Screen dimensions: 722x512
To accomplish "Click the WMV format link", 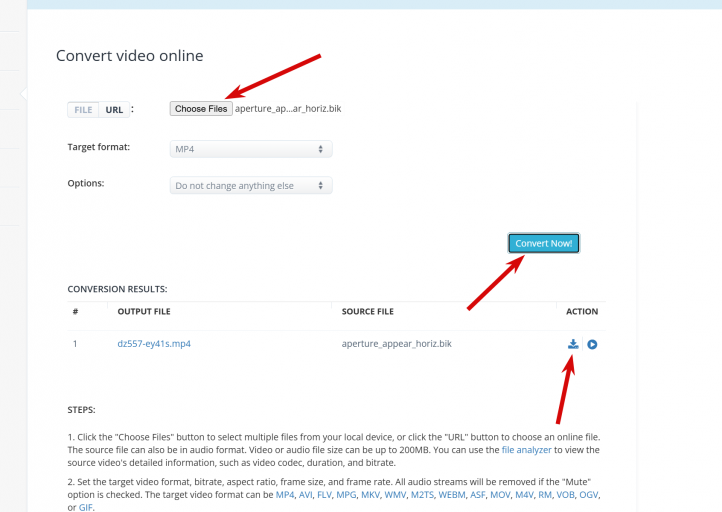I will pos(395,495).
